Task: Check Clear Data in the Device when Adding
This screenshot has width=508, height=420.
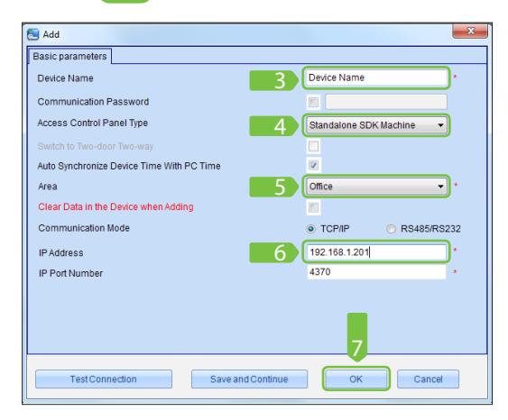Action: pyautogui.click(x=313, y=207)
